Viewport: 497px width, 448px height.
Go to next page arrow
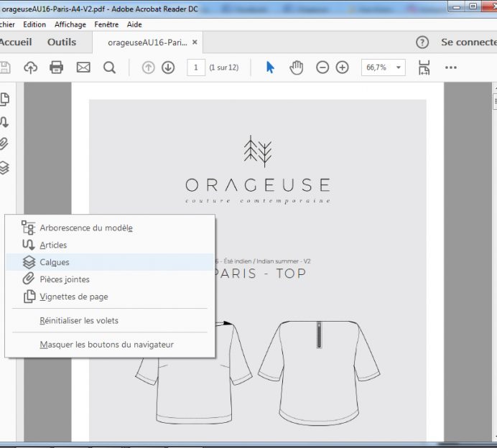pos(168,67)
